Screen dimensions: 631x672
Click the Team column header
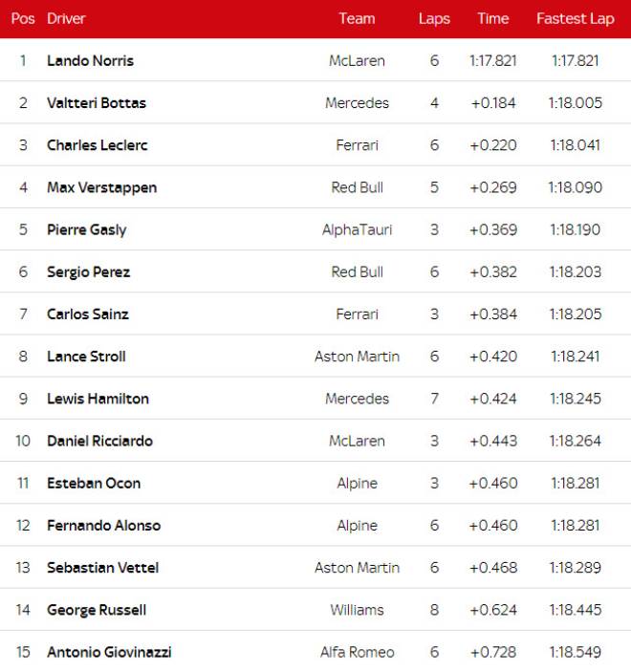click(357, 18)
